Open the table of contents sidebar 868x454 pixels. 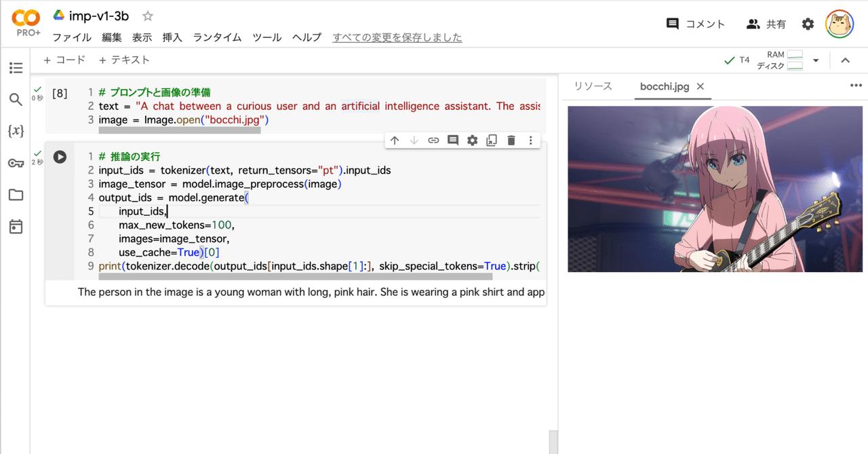point(16,68)
